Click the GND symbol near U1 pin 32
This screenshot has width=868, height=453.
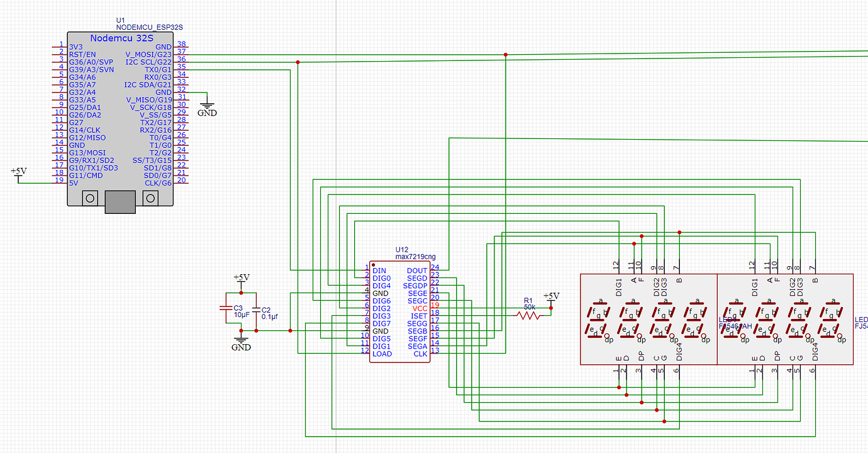click(x=208, y=106)
